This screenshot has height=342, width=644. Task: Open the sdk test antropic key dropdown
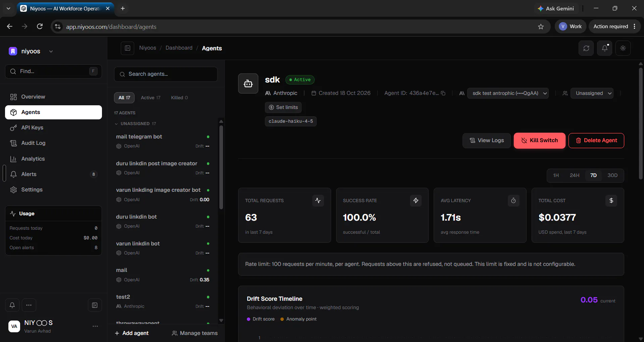click(x=508, y=93)
